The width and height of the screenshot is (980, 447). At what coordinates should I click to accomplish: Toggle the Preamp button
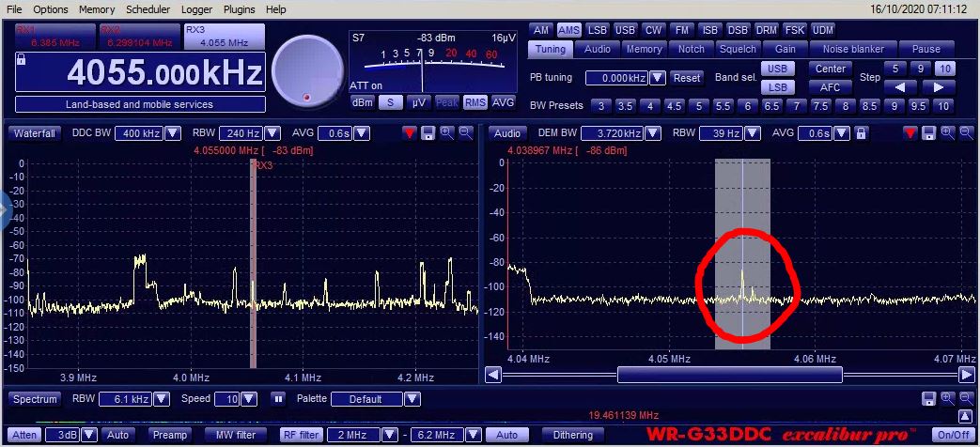point(170,435)
